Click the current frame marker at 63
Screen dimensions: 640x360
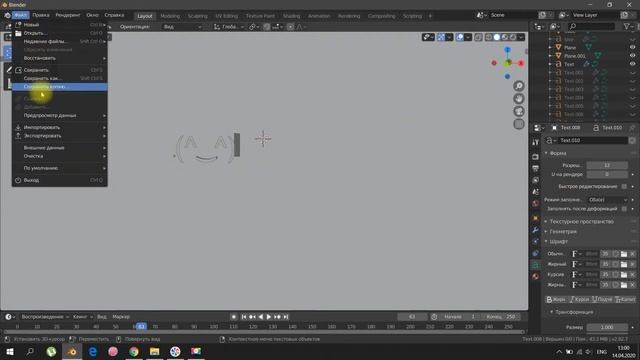[141, 327]
